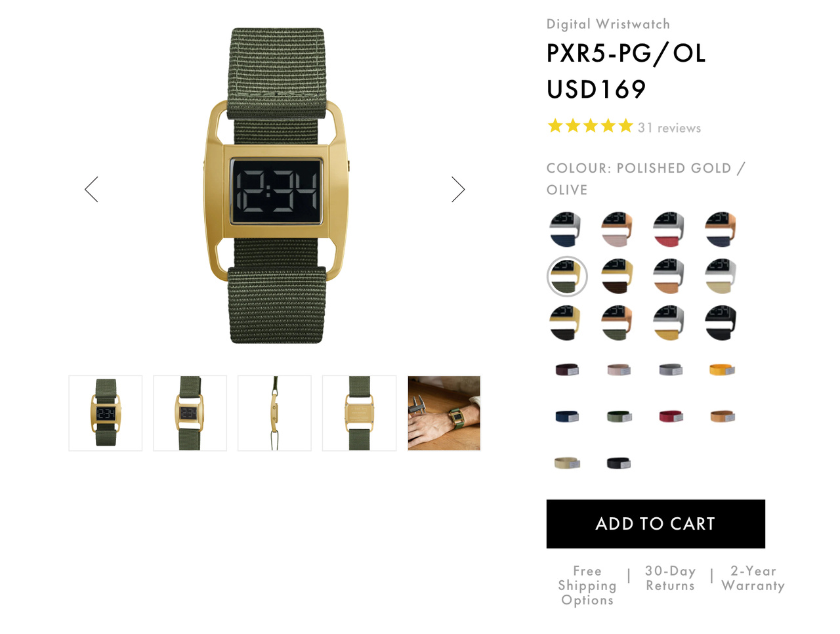Screen dimensions: 840x634
Task: Select the polished gold olive variant
Action: click(x=567, y=276)
